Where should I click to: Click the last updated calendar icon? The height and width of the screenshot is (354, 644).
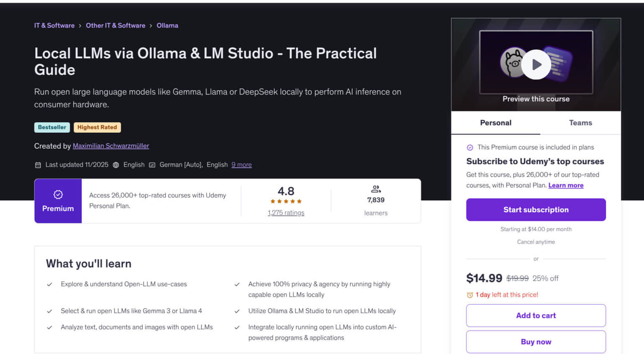click(38, 165)
